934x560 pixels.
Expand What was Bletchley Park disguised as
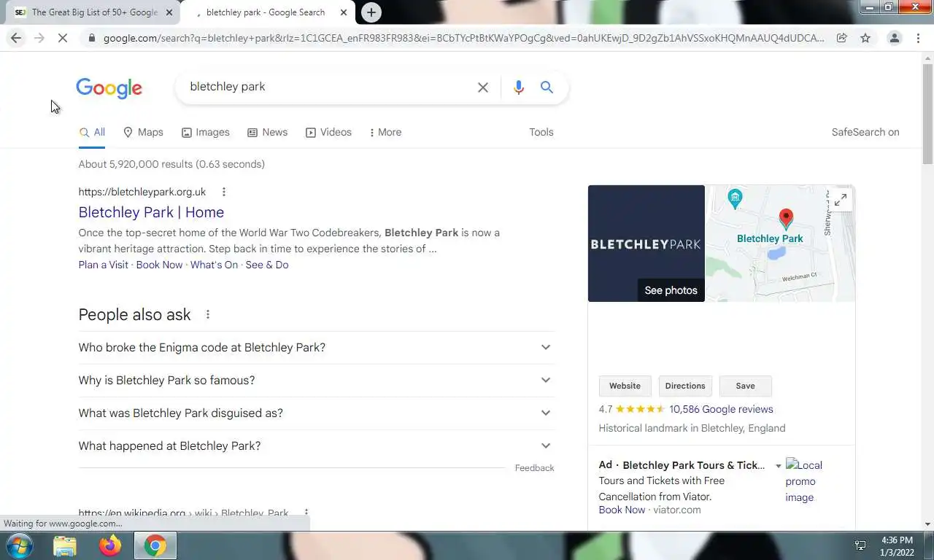pyautogui.click(x=316, y=413)
